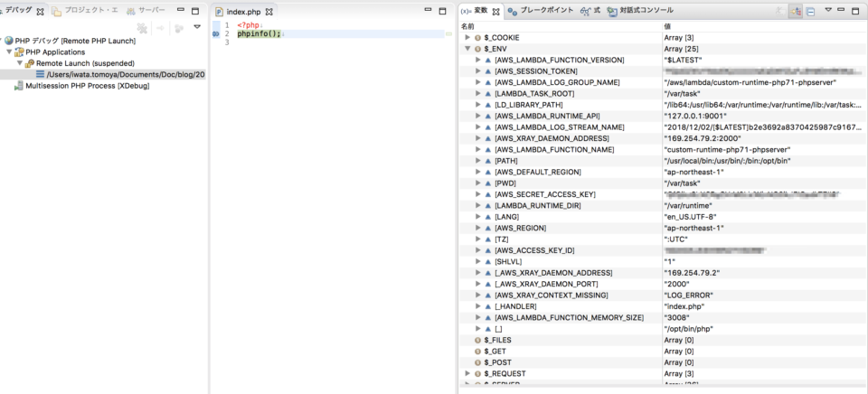Image resolution: width=868 pixels, height=394 pixels.
Task: Click the index.php file icon in editor tab
Action: [x=220, y=11]
